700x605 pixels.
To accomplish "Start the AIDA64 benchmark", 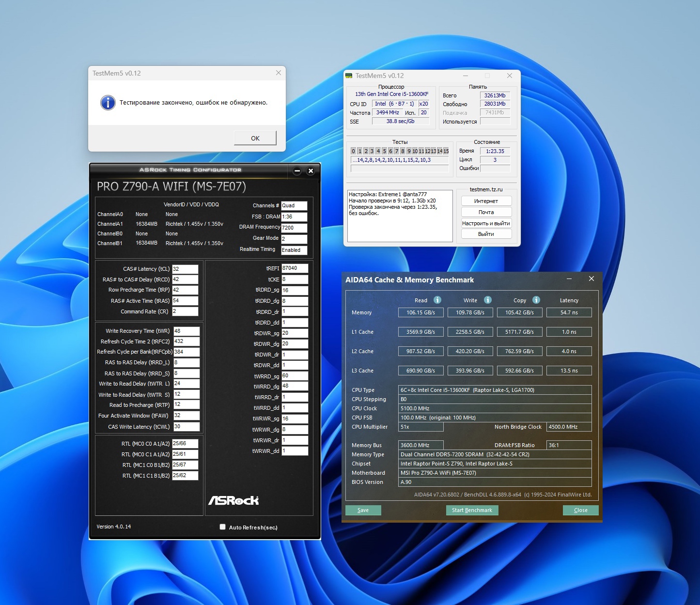I will [472, 510].
